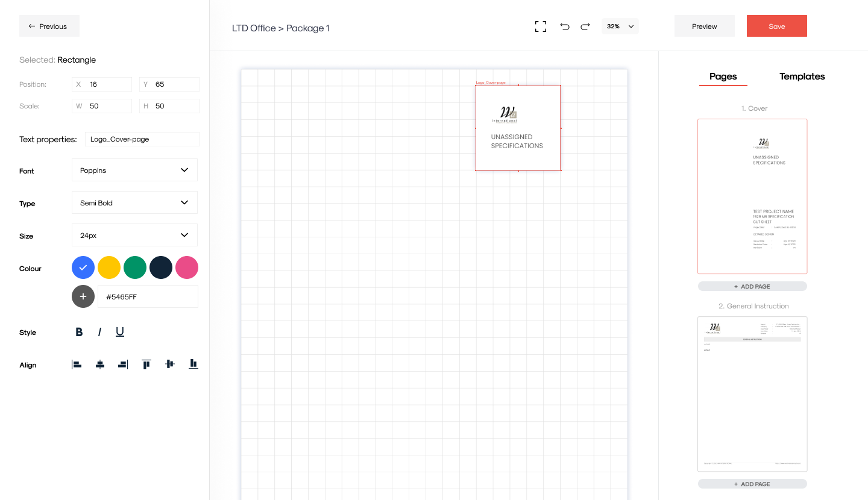Select the pink colour swatch

tap(187, 267)
